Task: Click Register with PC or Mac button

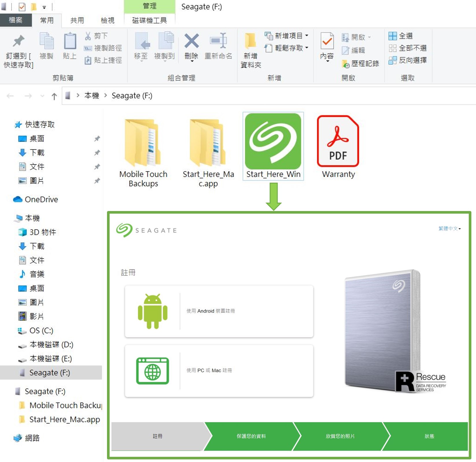Action: point(219,371)
